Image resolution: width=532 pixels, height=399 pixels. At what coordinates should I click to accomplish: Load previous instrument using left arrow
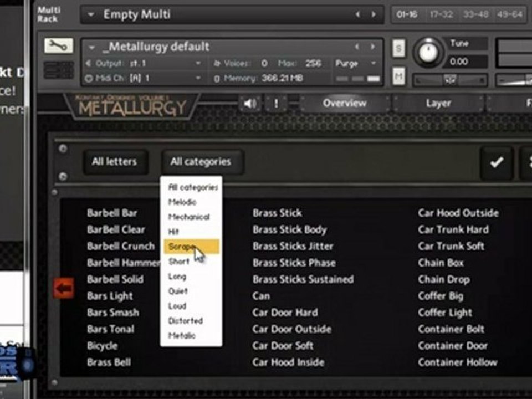click(356, 46)
